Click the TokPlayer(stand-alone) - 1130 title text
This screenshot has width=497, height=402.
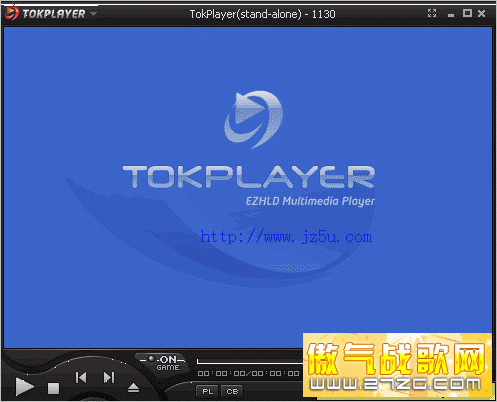click(262, 14)
